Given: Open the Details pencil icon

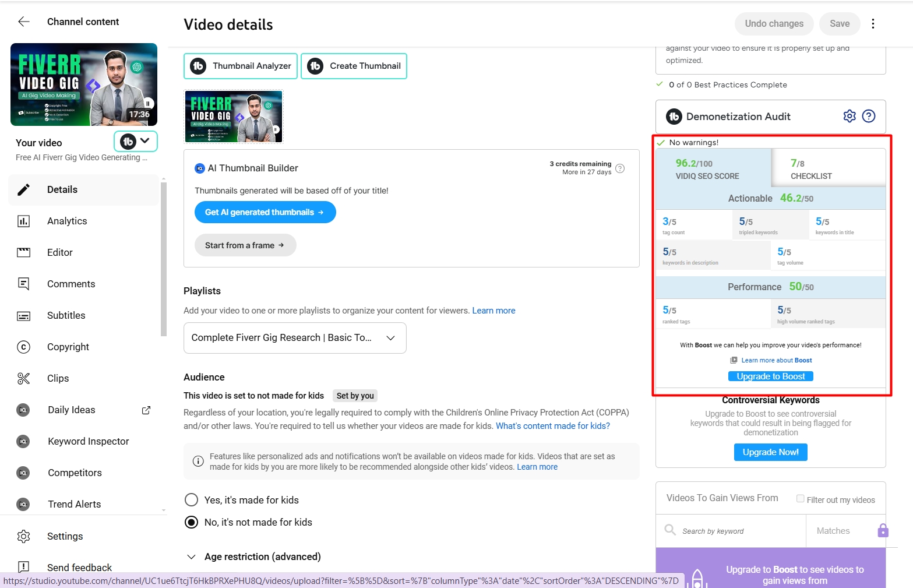Looking at the screenshot, I should (23, 189).
